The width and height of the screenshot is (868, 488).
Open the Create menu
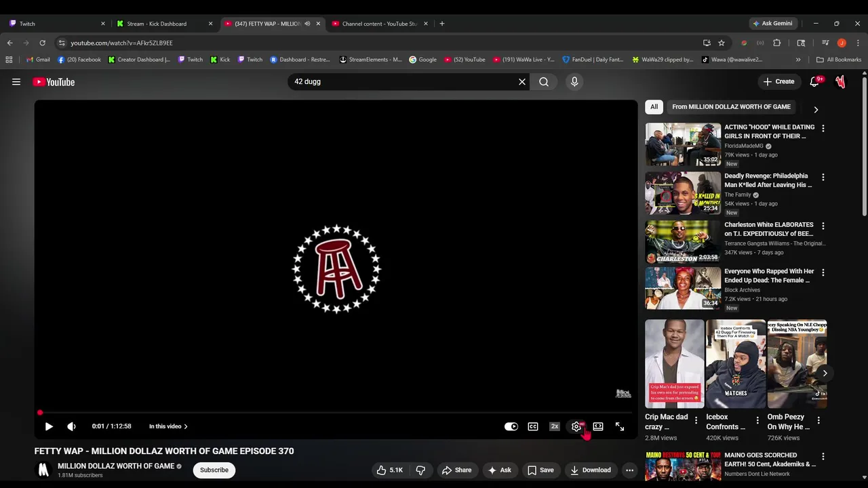point(778,82)
